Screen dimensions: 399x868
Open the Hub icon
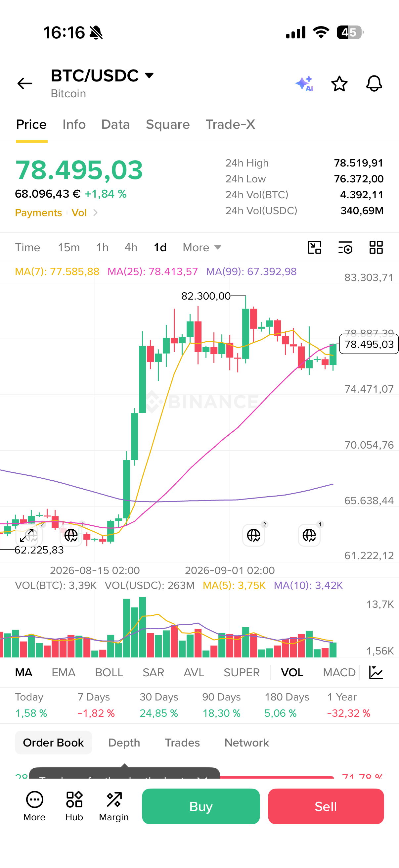(x=74, y=806)
